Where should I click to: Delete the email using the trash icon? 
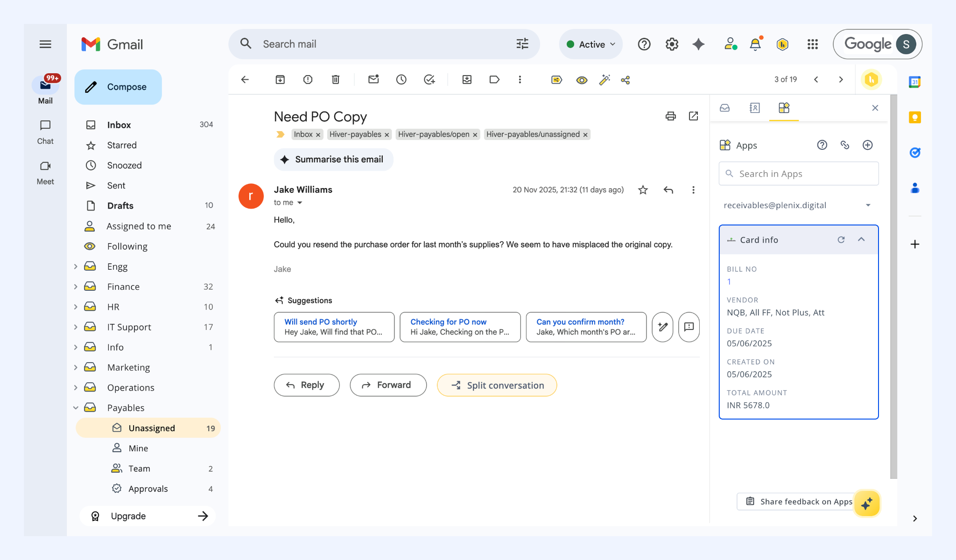tap(336, 80)
